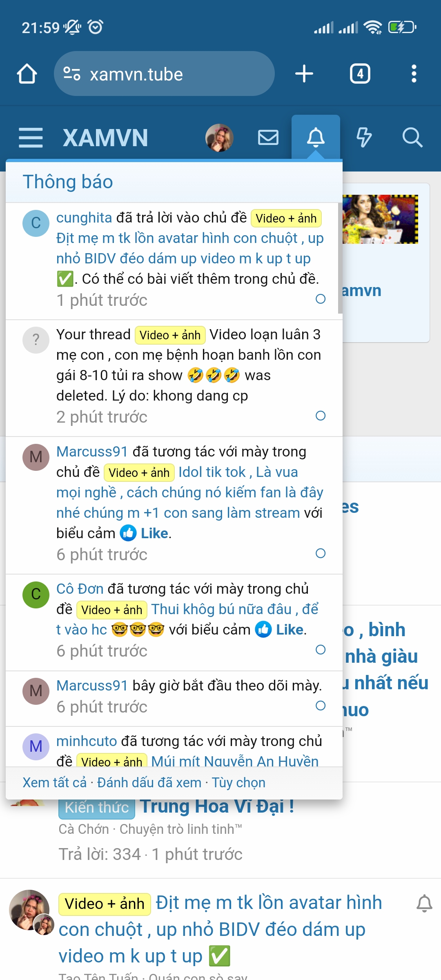This screenshot has height=980, width=441.
Task: Open the tab switcher showing 4 tabs
Action: click(360, 74)
